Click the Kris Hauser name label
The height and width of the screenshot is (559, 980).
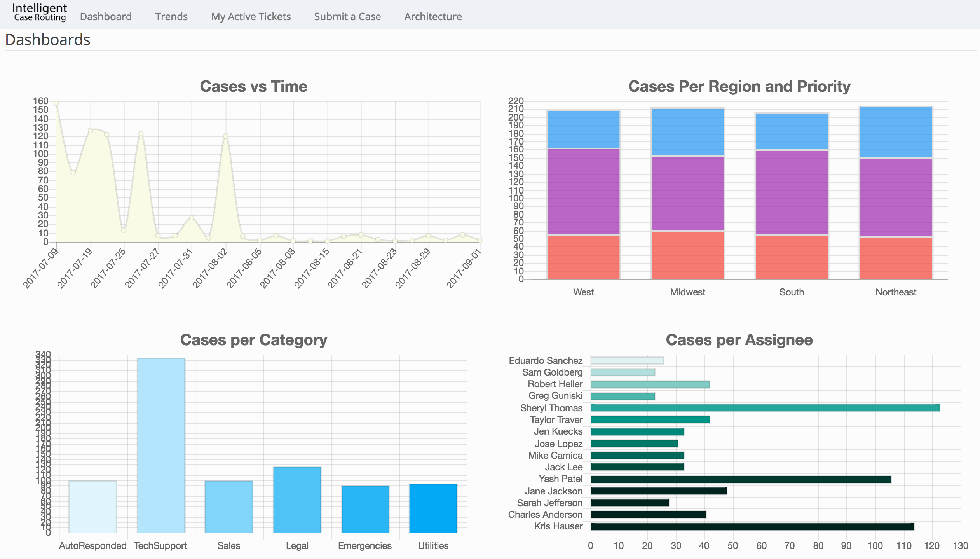tap(558, 526)
